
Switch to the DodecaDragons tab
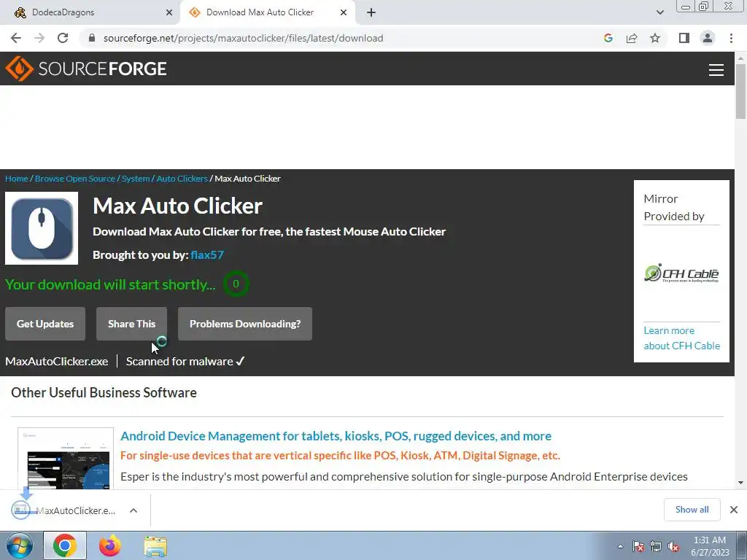90,12
